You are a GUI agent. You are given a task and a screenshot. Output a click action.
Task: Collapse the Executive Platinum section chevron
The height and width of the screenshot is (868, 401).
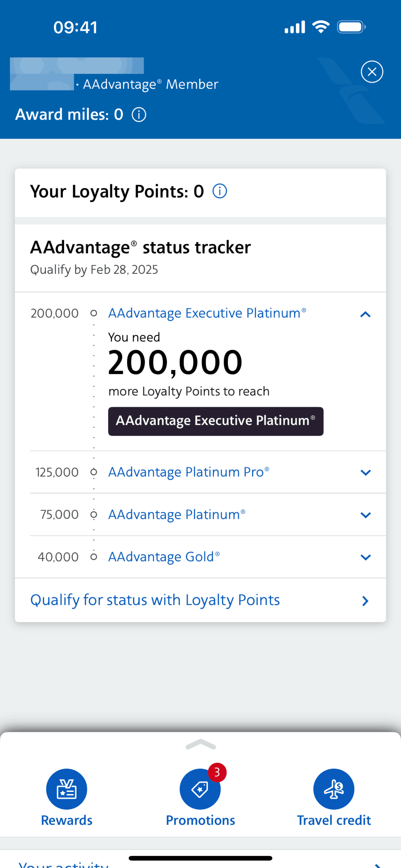(365, 314)
